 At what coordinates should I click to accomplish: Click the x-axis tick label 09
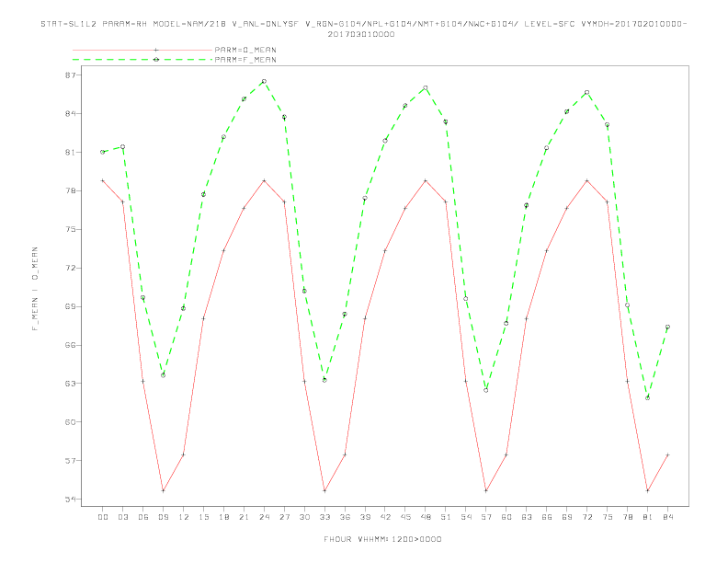[x=163, y=517]
